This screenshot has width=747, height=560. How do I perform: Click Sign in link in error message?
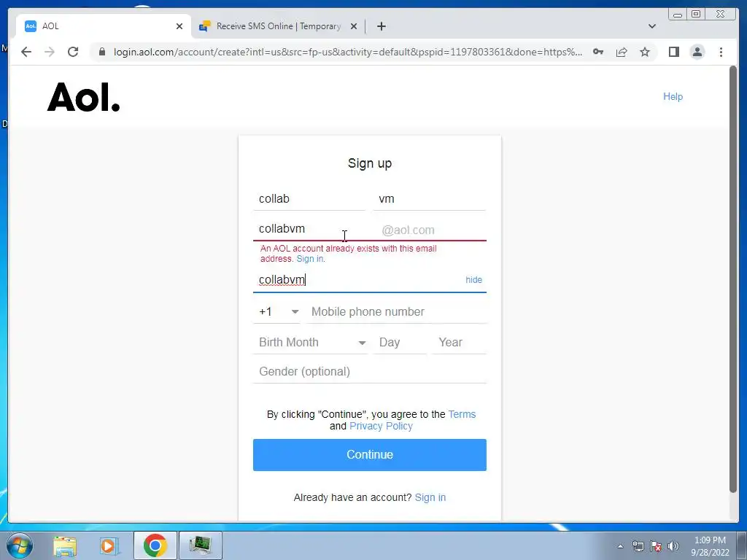(310, 259)
